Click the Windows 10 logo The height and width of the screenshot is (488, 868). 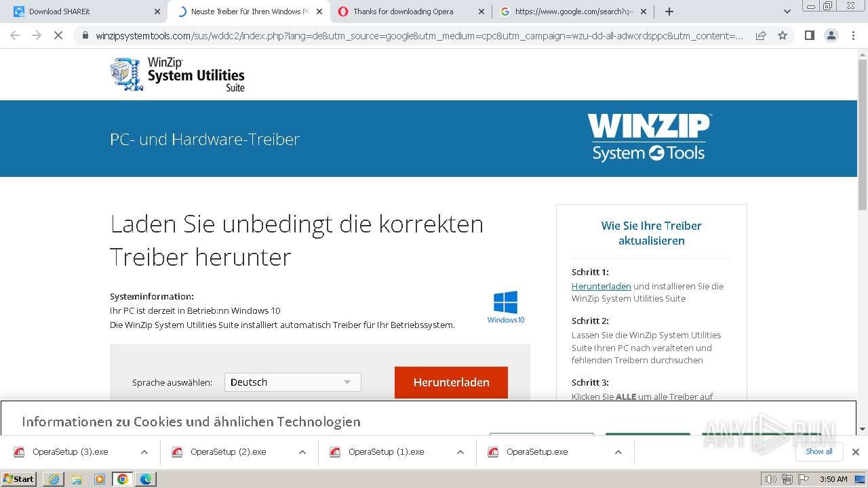pos(506,307)
